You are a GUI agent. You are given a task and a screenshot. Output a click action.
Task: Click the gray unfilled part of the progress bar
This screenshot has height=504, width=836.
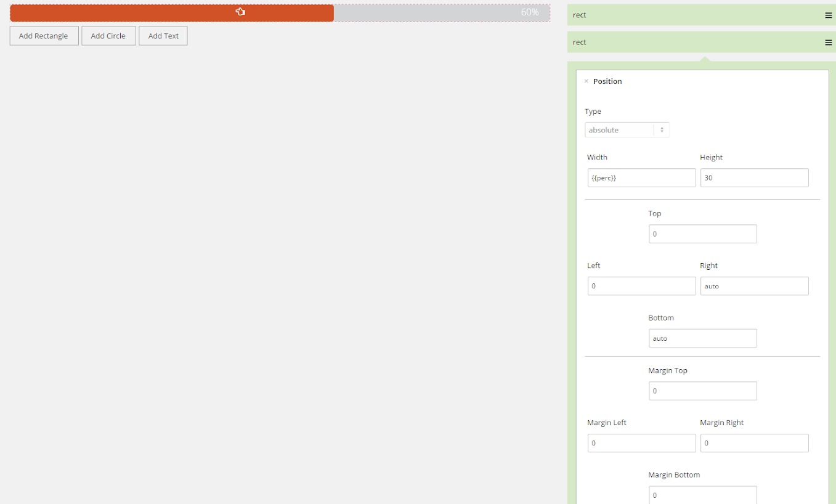pos(425,13)
